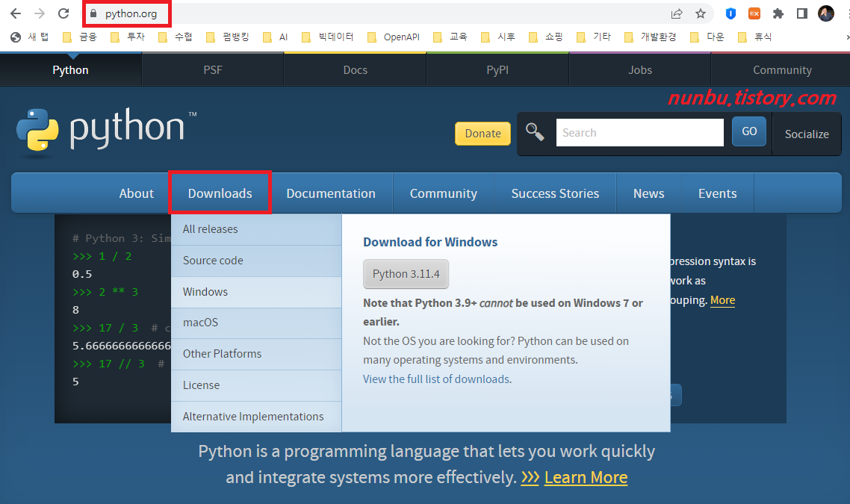Viewport: 850px width, 504px height.
Task: Click the Python logo image
Action: coord(106,131)
